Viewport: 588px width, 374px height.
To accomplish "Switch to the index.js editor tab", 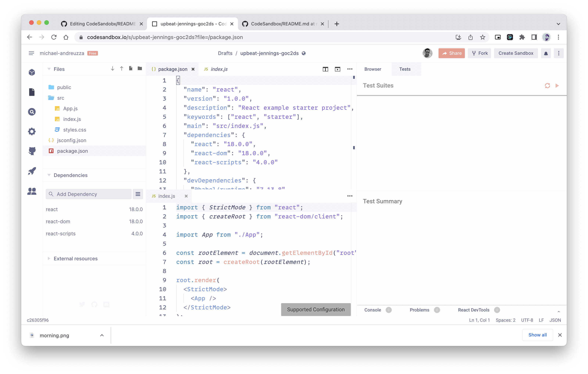I will click(x=219, y=69).
